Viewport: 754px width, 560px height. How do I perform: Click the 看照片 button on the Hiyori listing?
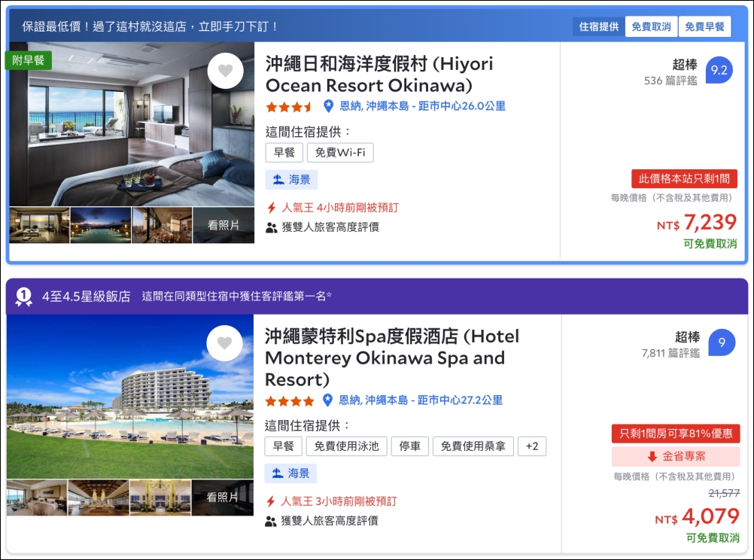point(223,225)
